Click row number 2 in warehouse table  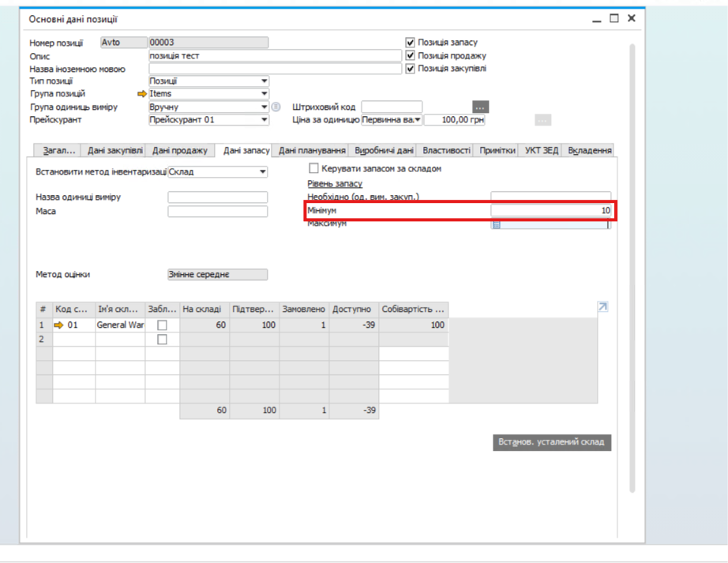pos(44,340)
